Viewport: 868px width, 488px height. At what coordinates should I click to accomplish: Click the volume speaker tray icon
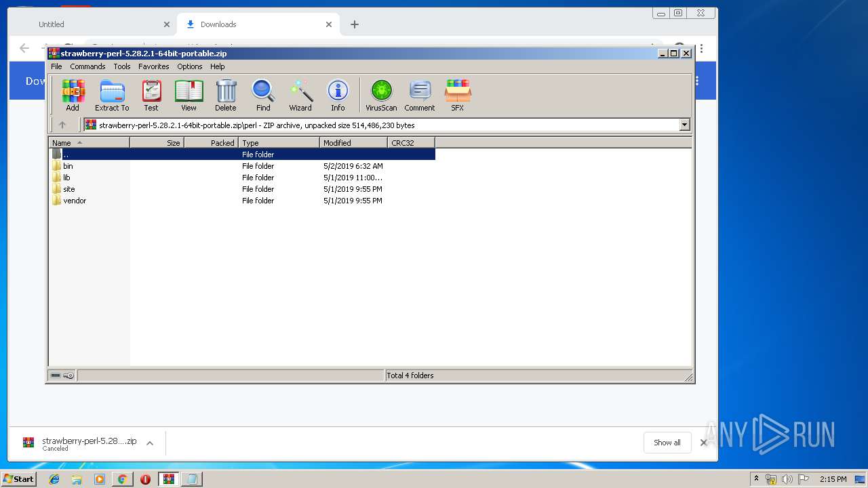pos(787,479)
